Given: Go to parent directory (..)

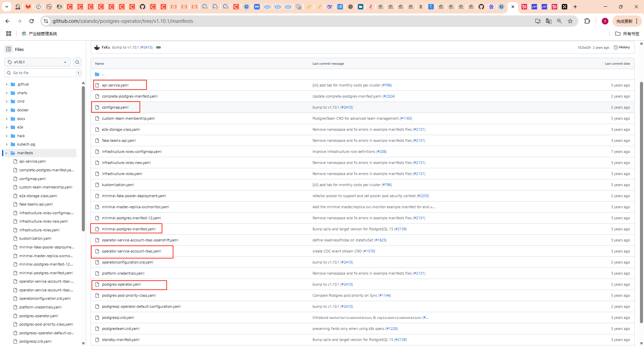Looking at the screenshot, I should coord(103,74).
